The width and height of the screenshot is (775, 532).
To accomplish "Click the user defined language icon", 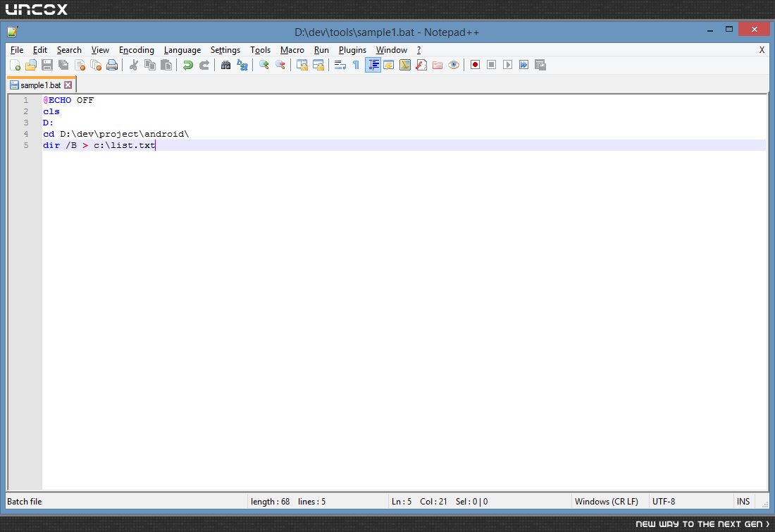I will click(x=389, y=65).
